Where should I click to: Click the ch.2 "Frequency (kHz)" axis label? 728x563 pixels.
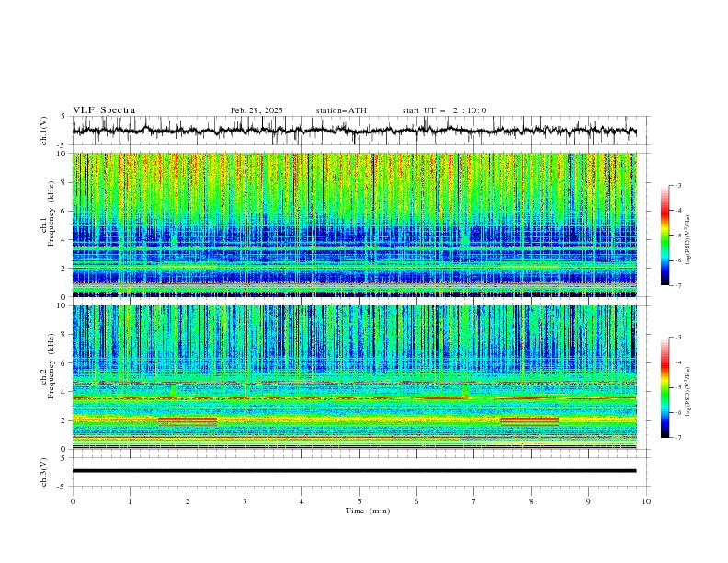tap(51, 366)
